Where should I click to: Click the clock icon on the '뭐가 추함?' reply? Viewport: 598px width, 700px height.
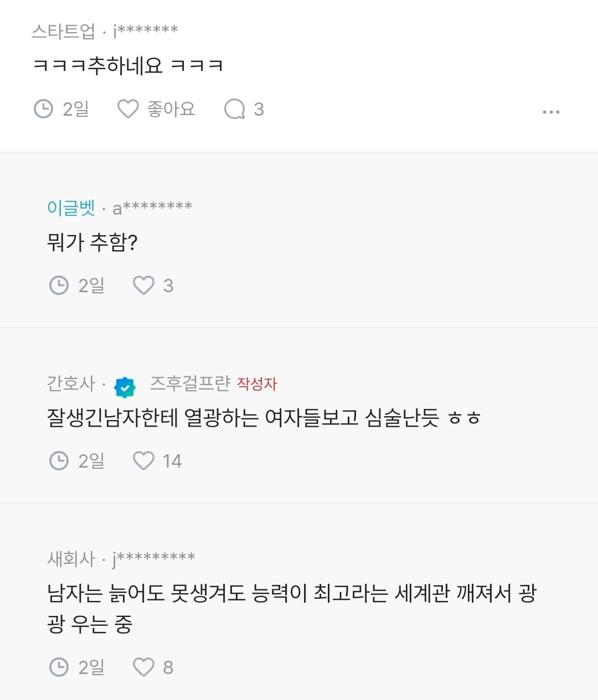coord(59,286)
